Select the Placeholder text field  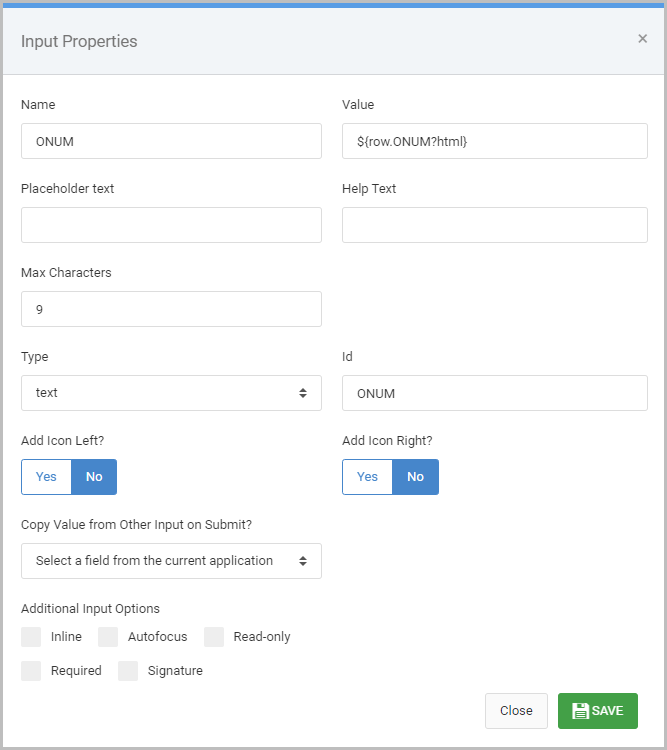point(171,225)
